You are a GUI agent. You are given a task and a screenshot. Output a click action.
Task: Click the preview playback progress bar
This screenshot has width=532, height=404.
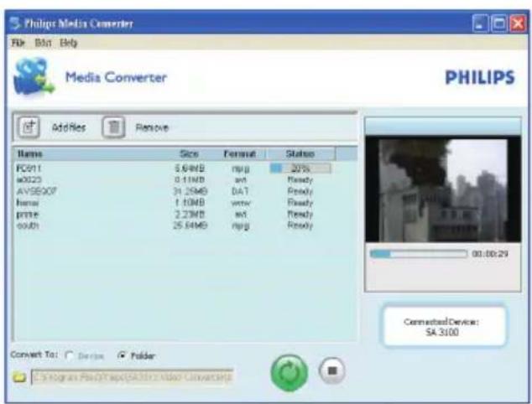click(419, 254)
